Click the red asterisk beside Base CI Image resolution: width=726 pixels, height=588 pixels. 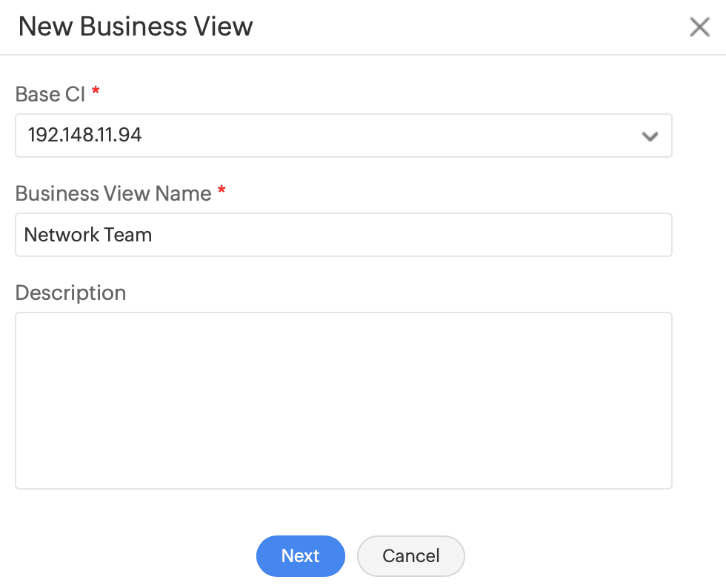click(96, 93)
